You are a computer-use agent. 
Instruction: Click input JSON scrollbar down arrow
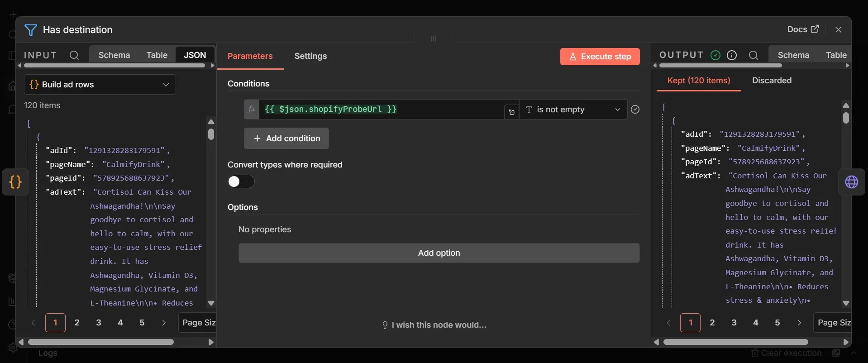[x=211, y=303]
